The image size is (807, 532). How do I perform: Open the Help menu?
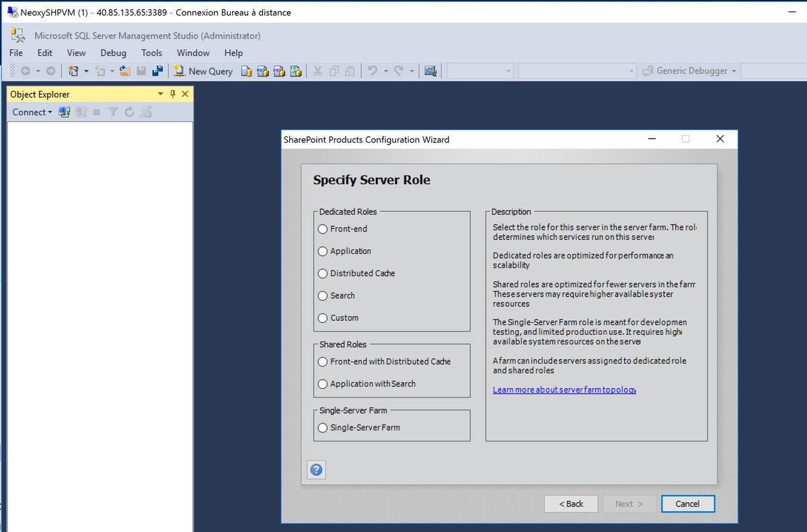coord(233,53)
